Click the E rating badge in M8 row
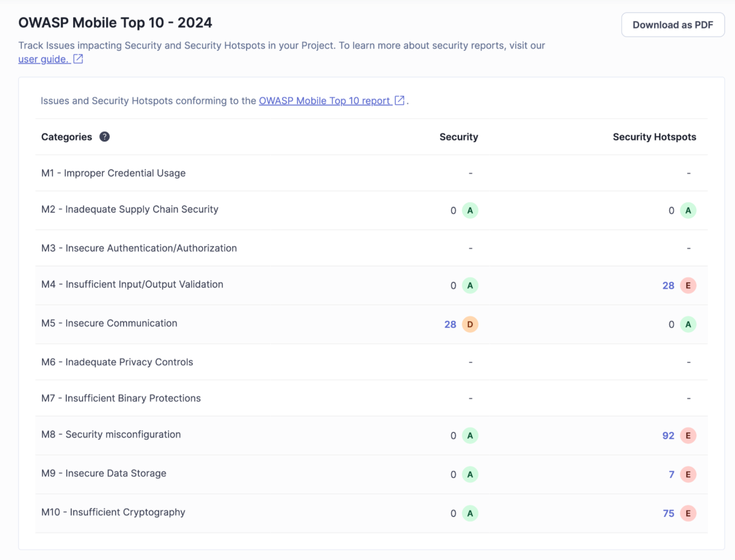The height and width of the screenshot is (560, 735). (x=688, y=436)
